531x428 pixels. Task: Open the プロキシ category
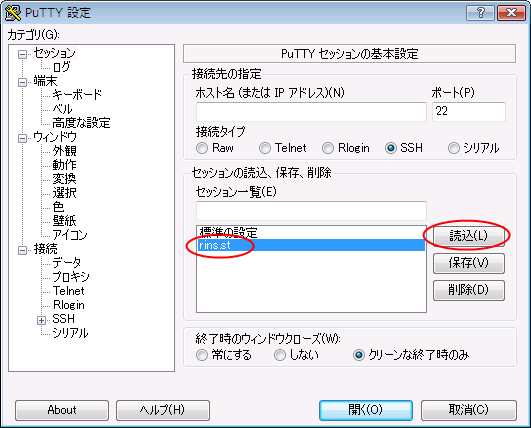71,277
